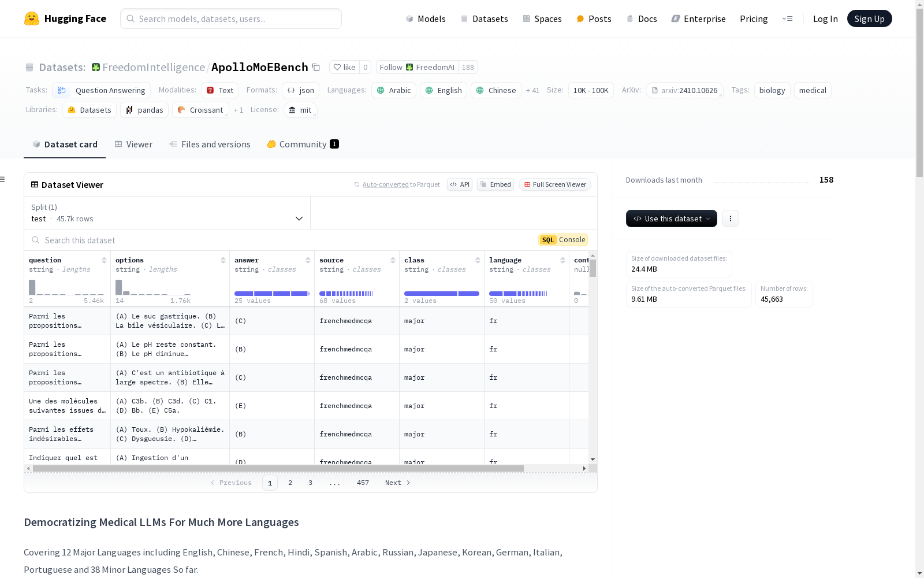Screen dimensions: 924x578
Task: Click the first row's frenchmedmcqa source cell
Action: 357,321
